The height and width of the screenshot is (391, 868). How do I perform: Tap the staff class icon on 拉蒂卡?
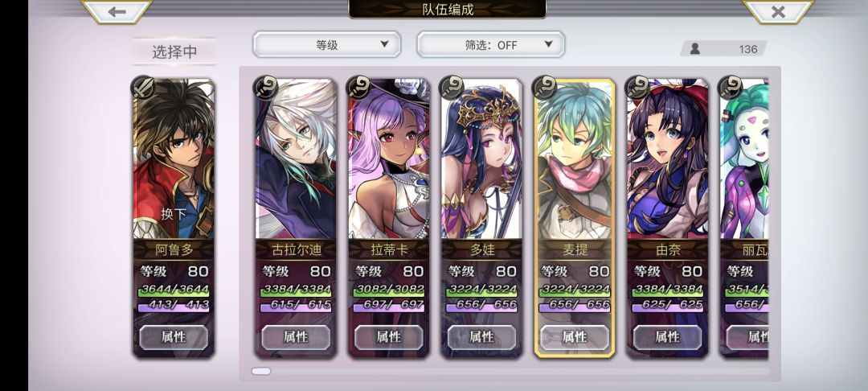click(x=358, y=88)
